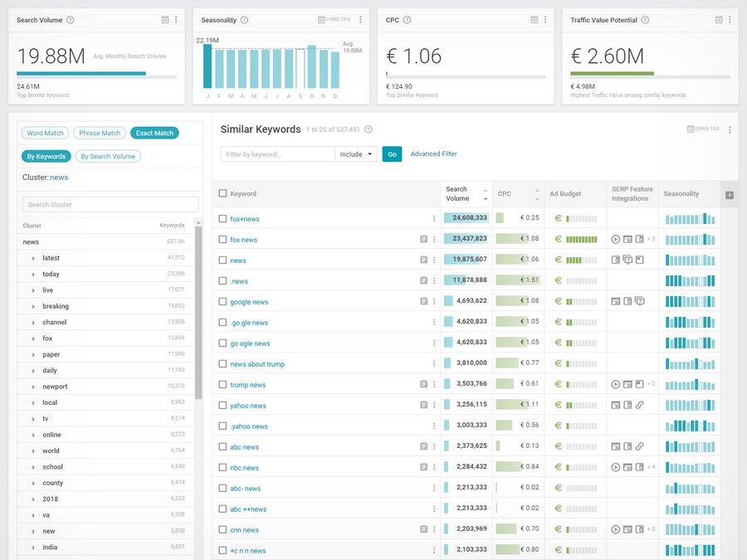Check the fox+news keyword checkbox
The width and height of the screenshot is (747, 560).
(222, 218)
